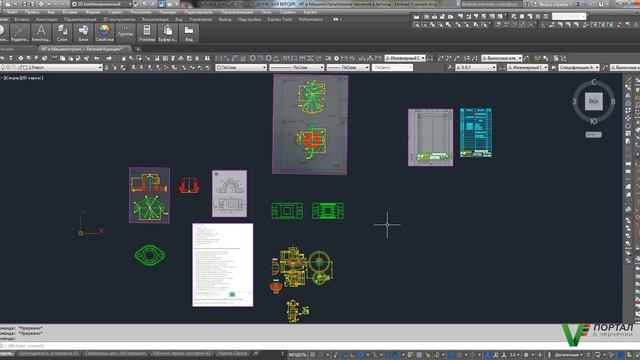640x360 pixels.
Task: Click the Redo arrow in standard toolbar
Action: [x=109, y=58]
